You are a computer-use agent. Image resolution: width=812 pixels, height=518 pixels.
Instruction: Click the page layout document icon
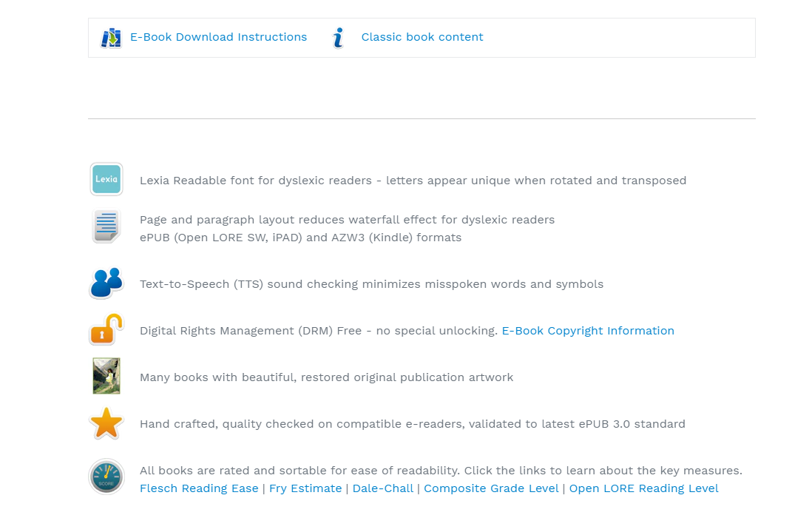[x=106, y=226]
